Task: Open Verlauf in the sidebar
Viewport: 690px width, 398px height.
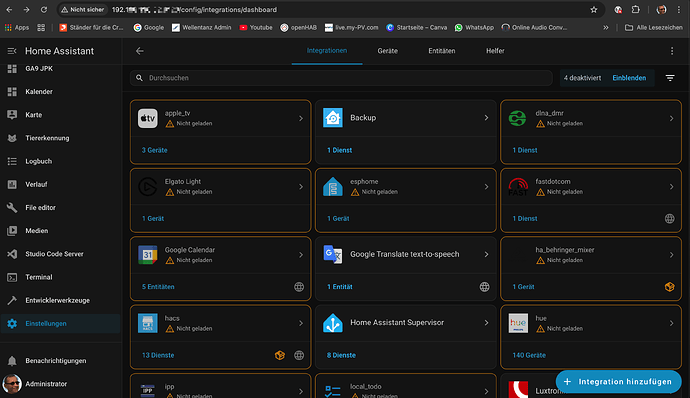Action: pyautogui.click(x=60, y=184)
